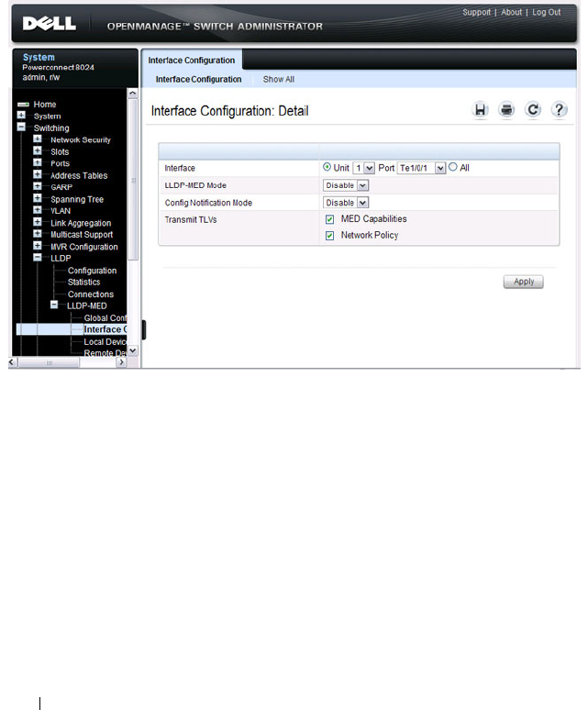Image resolution: width=588 pixels, height=710 pixels.
Task: Collapse the LLDP node
Action: coord(37,258)
